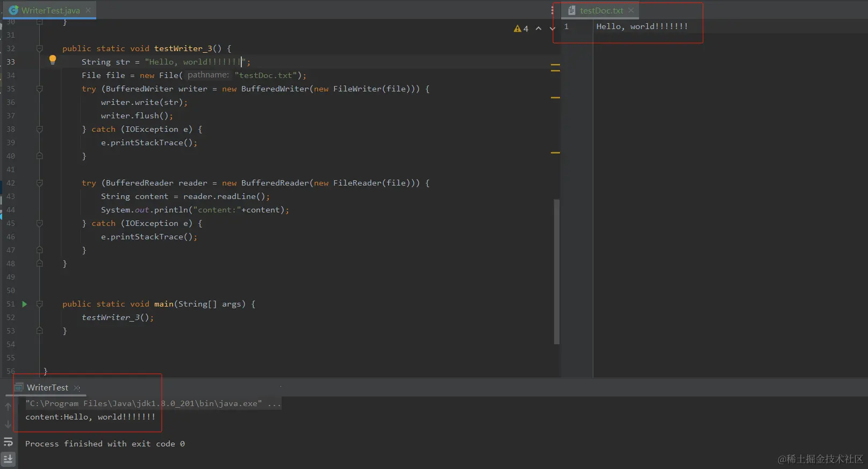This screenshot has width=868, height=469.
Task: Click 'Hello, world!!!!!!!' in testDoc.txt
Action: (x=642, y=26)
